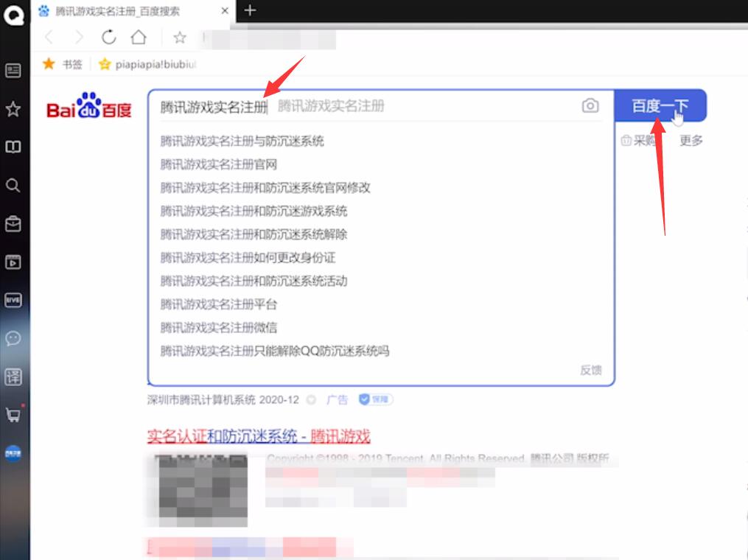Open the live broadcast sidebar icon

coord(13,300)
